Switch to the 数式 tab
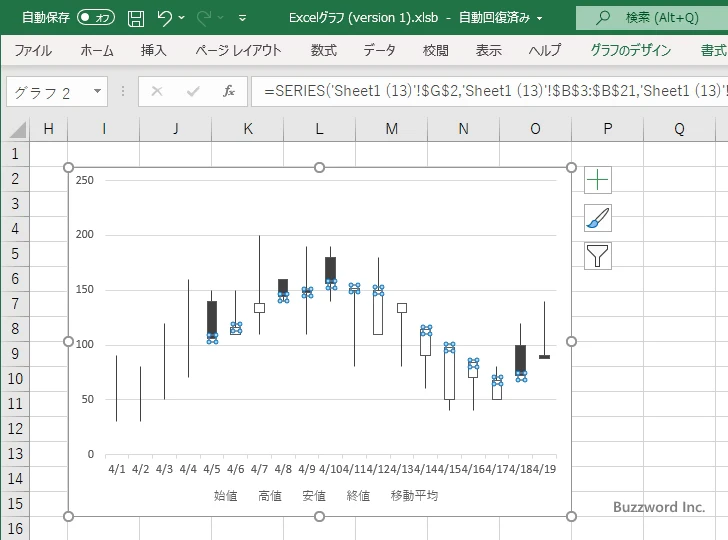 [x=324, y=50]
